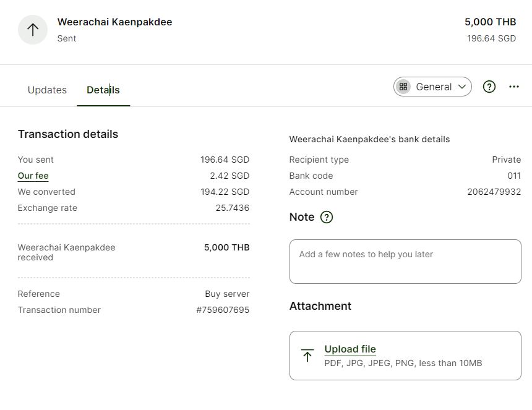Click the attachment upload drop area
This screenshot has width=532, height=410.
click(405, 356)
